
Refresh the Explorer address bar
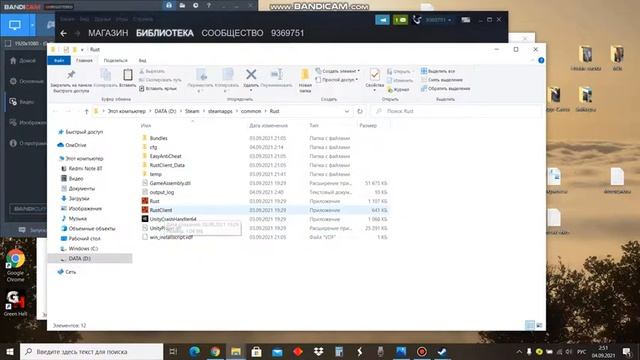(x=360, y=111)
